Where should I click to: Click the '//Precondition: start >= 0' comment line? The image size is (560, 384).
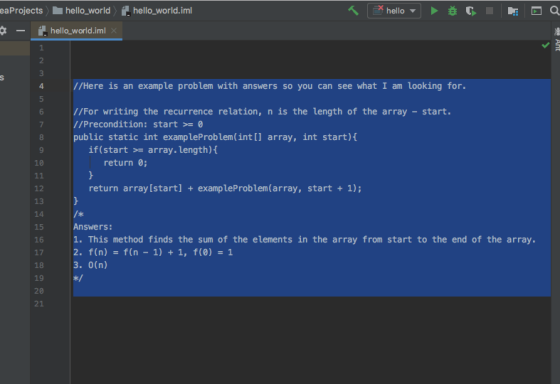click(138, 124)
